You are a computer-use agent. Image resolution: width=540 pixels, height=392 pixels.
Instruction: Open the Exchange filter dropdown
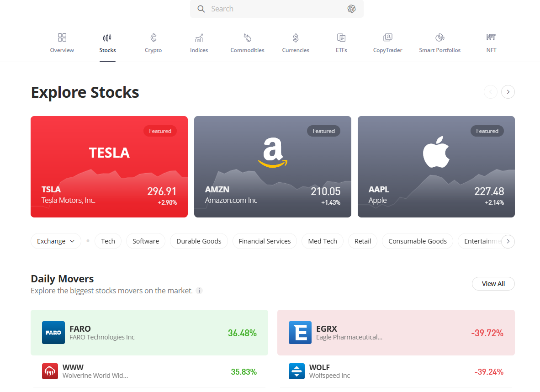point(56,241)
